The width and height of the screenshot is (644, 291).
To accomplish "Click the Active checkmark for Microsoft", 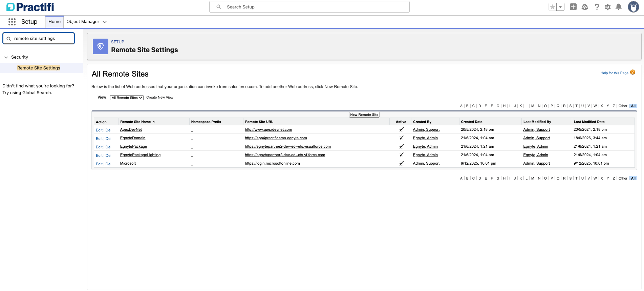I will point(401,163).
